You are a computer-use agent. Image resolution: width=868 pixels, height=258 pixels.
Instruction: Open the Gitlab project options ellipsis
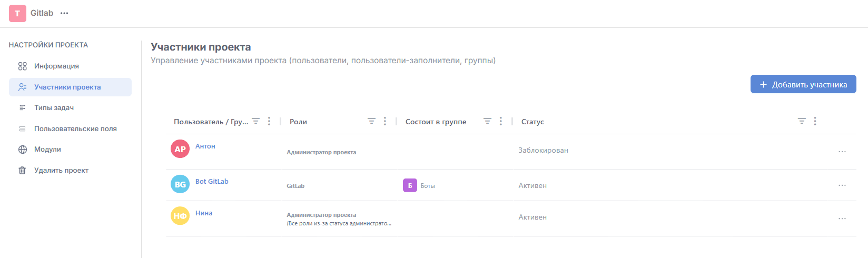[64, 13]
